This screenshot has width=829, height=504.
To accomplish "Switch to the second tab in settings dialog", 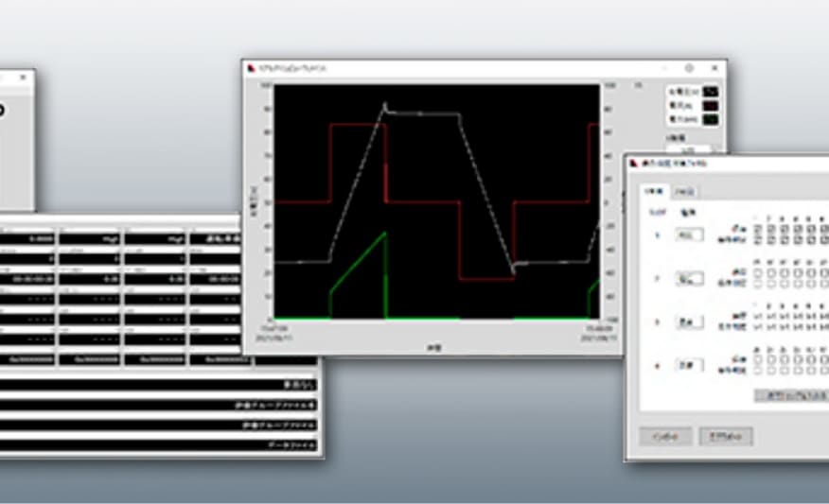I will pos(685,192).
